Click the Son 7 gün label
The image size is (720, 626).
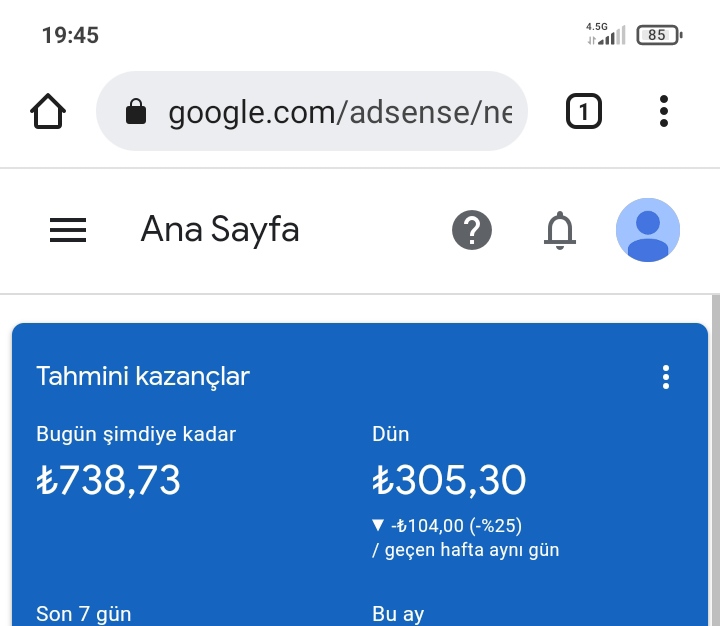tap(84, 614)
